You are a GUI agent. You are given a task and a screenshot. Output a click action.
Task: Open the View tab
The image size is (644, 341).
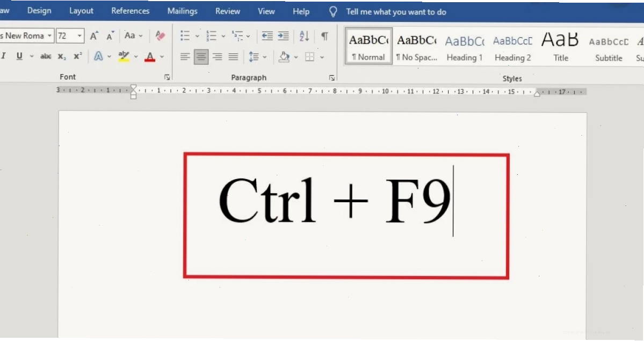click(x=266, y=11)
